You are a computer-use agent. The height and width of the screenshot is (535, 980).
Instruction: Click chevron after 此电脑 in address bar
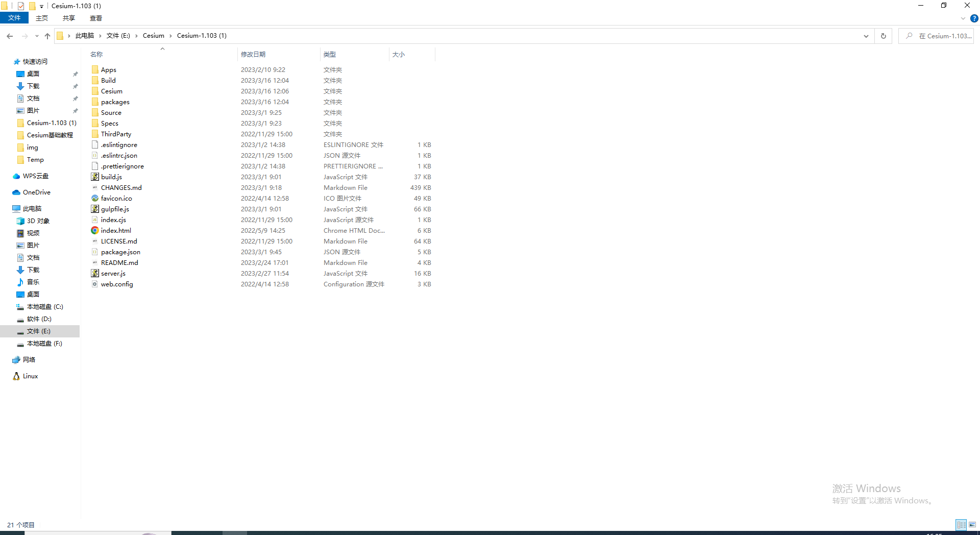(100, 36)
